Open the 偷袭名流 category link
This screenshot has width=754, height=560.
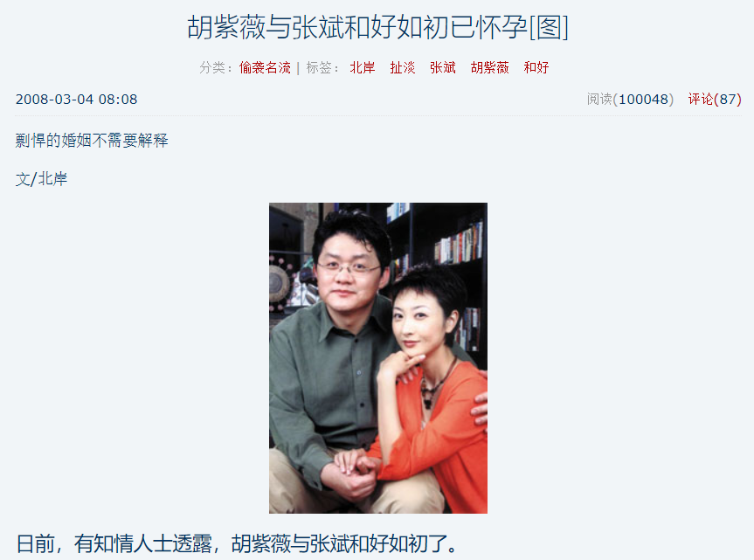(x=265, y=67)
